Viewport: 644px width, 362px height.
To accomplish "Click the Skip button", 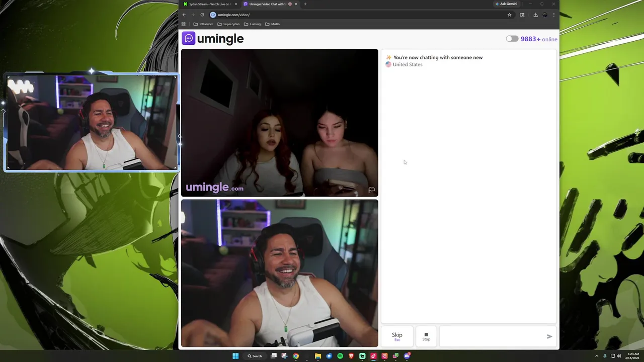I will pos(397,336).
